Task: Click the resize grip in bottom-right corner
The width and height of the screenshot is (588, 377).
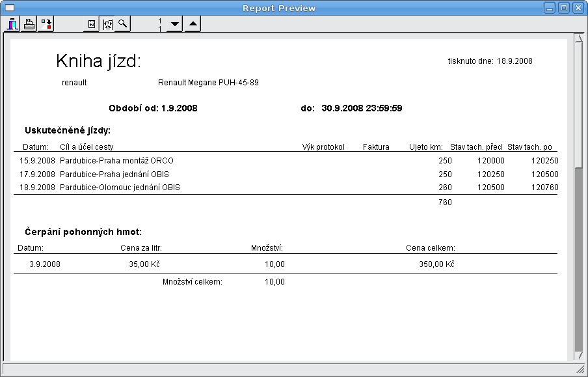Action: (x=580, y=369)
